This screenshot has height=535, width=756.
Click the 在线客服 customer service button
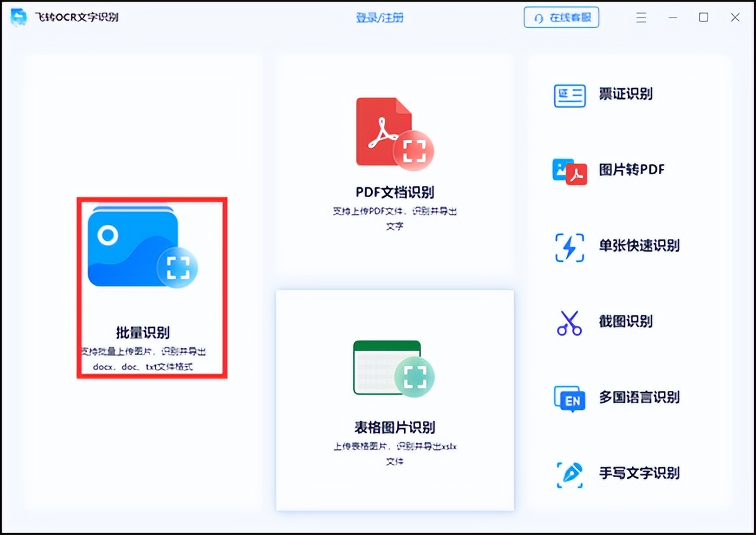click(x=561, y=17)
